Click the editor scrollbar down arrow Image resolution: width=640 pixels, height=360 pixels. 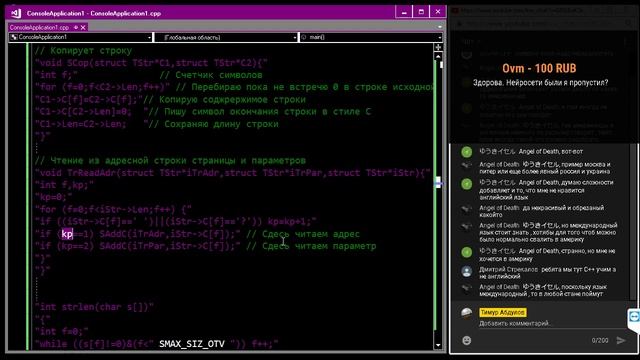[x=438, y=345]
